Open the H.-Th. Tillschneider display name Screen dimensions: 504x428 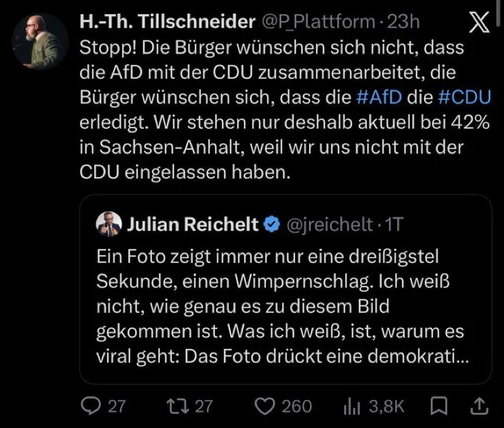168,21
